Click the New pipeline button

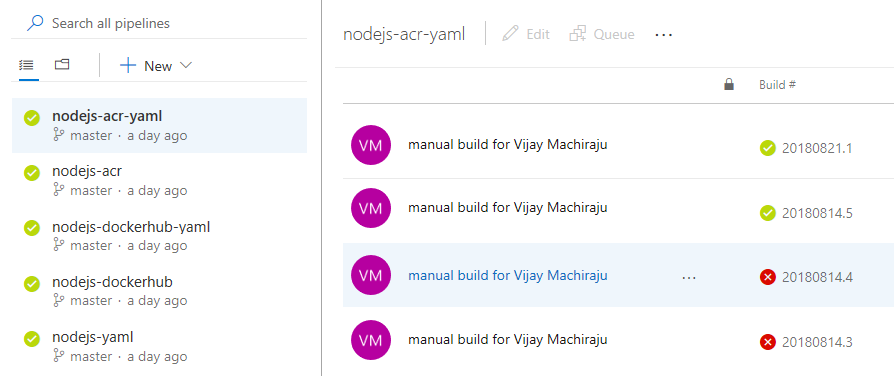pos(155,66)
